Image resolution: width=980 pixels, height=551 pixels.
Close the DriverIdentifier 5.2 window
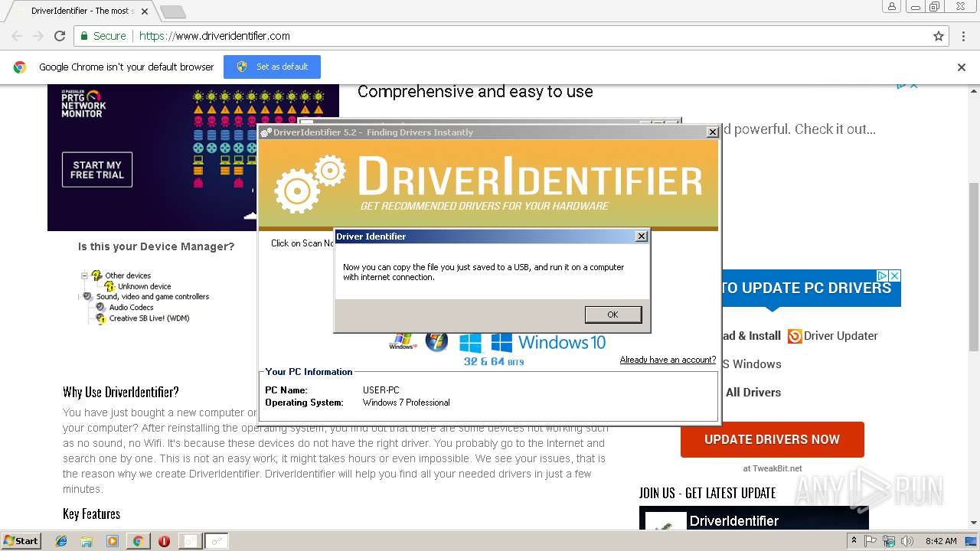(x=712, y=132)
